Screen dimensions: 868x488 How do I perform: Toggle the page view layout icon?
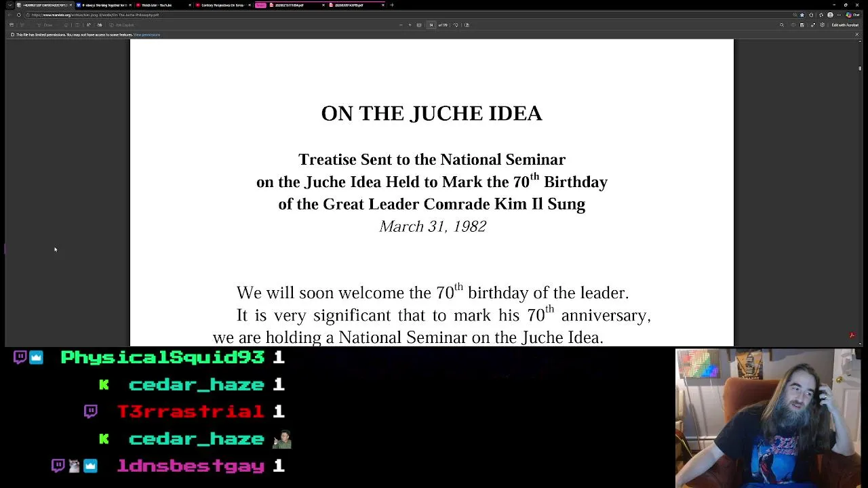point(467,25)
